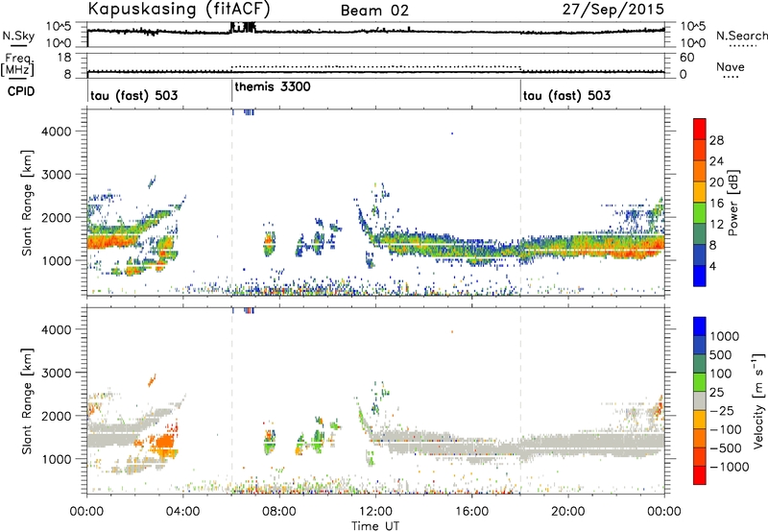The height and width of the screenshot is (532, 768).
Task: Click the 'Time UT' axis label
Action: [x=375, y=526]
